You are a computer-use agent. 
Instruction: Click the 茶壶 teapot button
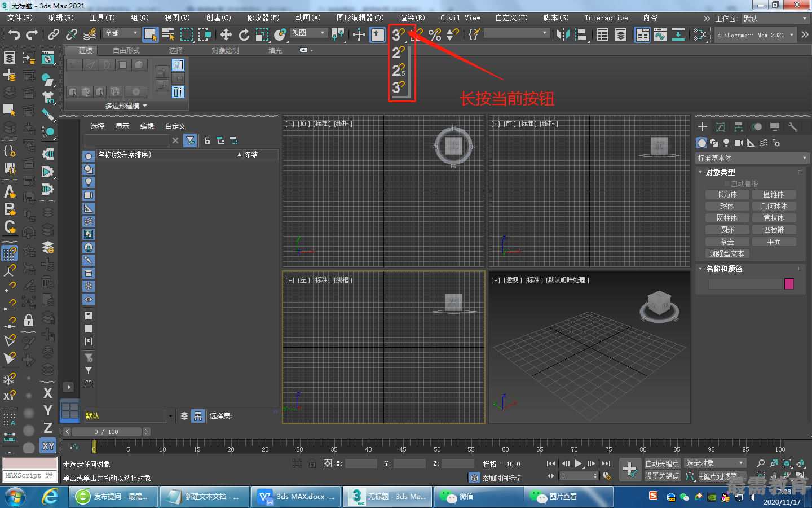point(727,242)
